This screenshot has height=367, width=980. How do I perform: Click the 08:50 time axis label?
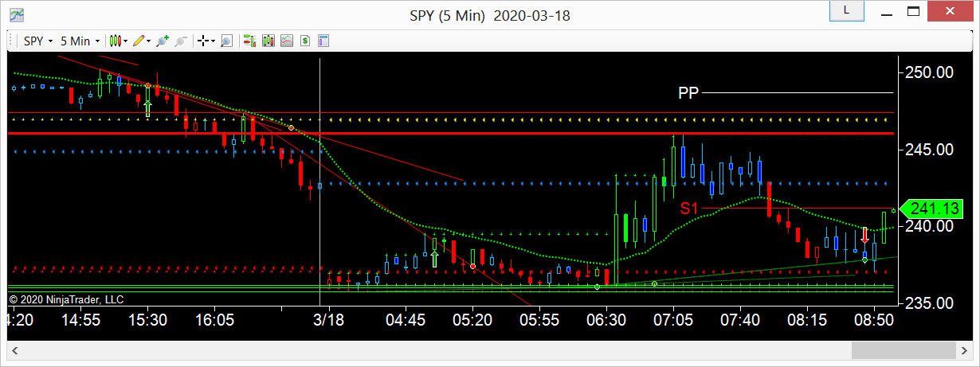point(875,320)
